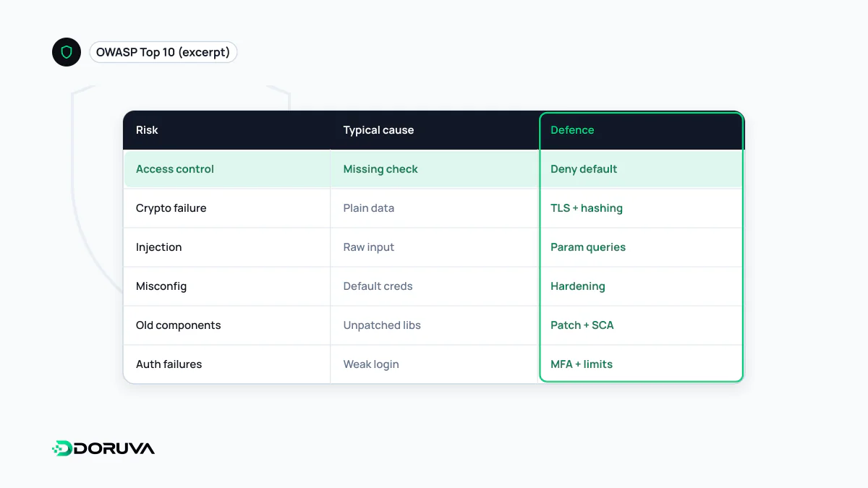The image size is (868, 488).
Task: Click the TLS + hashing cell
Action: 587,208
